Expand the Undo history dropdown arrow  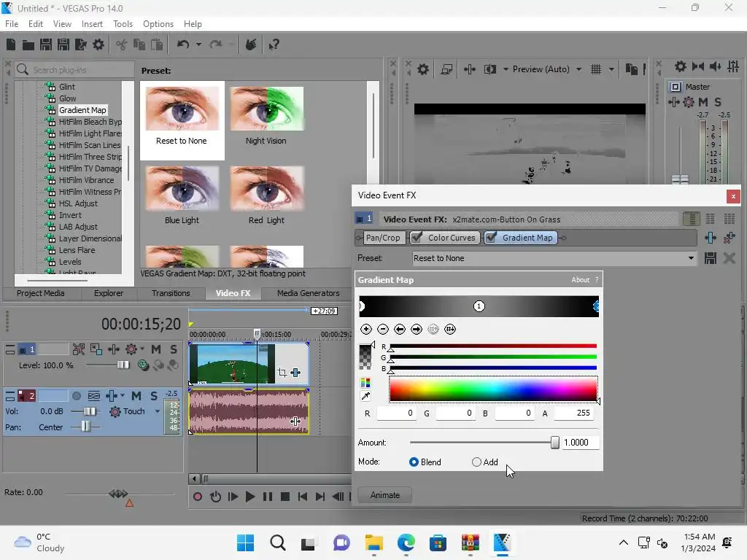click(198, 44)
